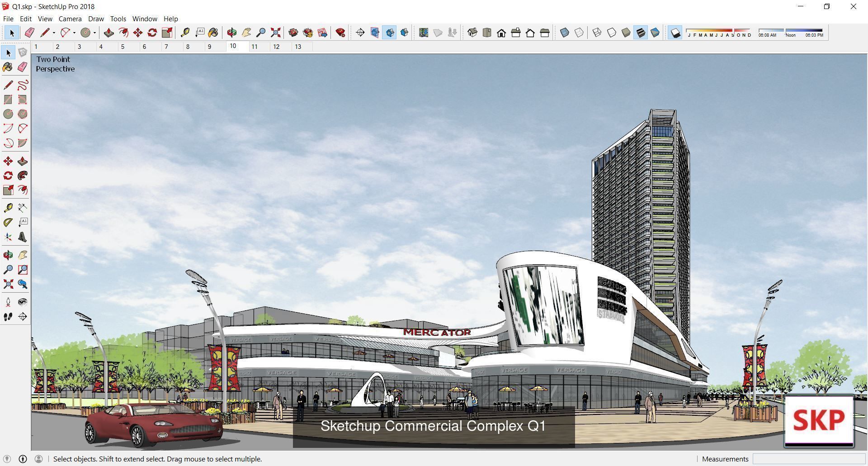Select Polygon tool in left toolbar
Image resolution: width=868 pixels, height=466 pixels.
tap(23, 114)
